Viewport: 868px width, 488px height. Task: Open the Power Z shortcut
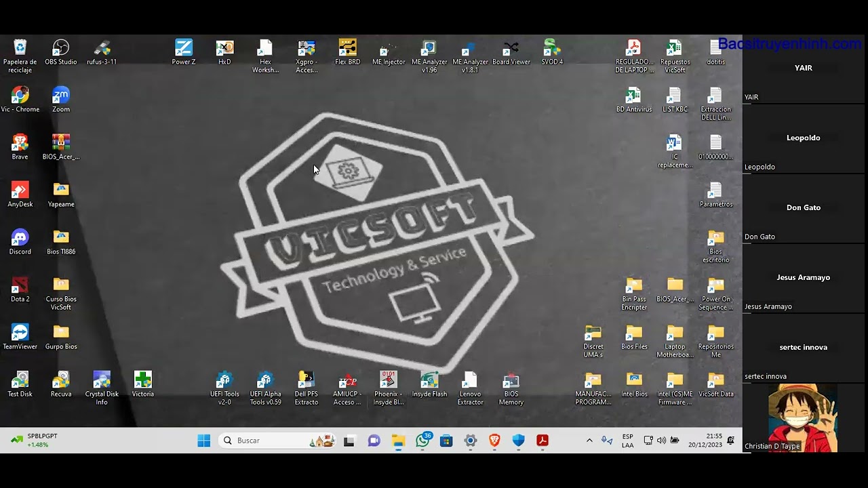pyautogui.click(x=184, y=52)
